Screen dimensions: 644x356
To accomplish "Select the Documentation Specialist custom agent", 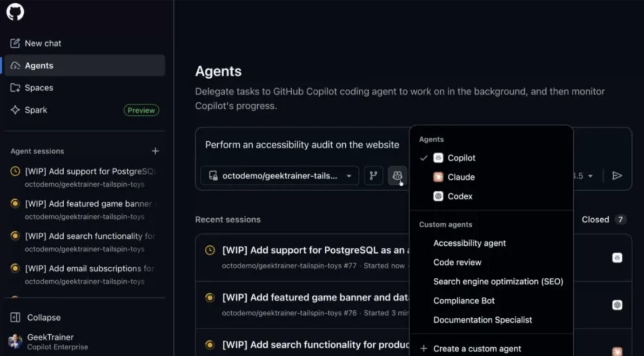I will (483, 320).
